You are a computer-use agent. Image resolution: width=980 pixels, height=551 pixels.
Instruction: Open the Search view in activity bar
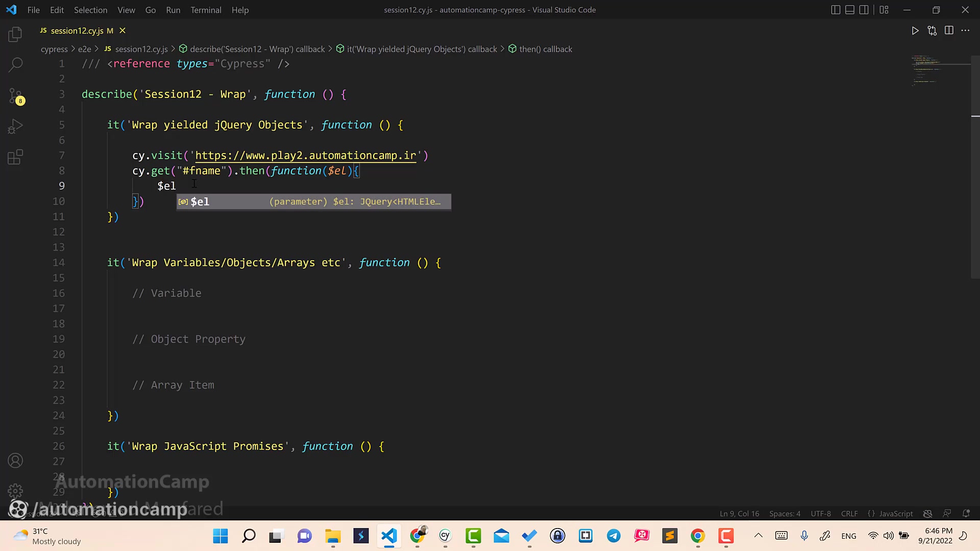tap(15, 65)
